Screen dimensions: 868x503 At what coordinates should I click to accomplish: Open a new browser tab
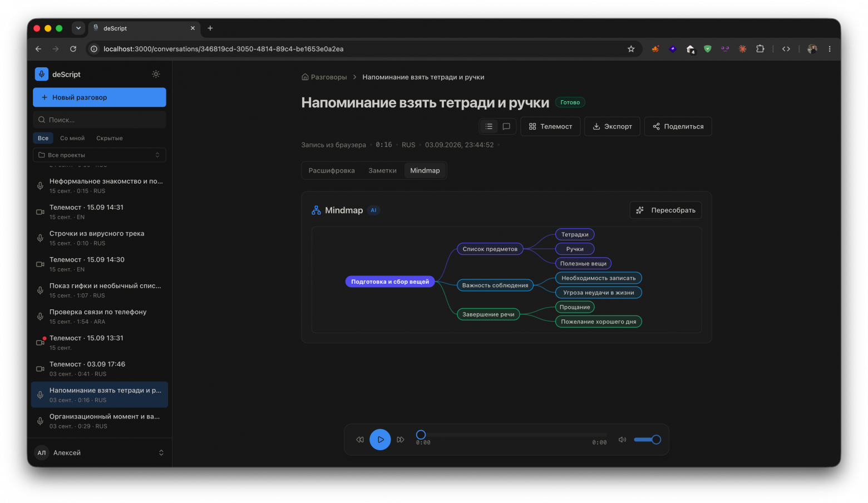(x=210, y=28)
